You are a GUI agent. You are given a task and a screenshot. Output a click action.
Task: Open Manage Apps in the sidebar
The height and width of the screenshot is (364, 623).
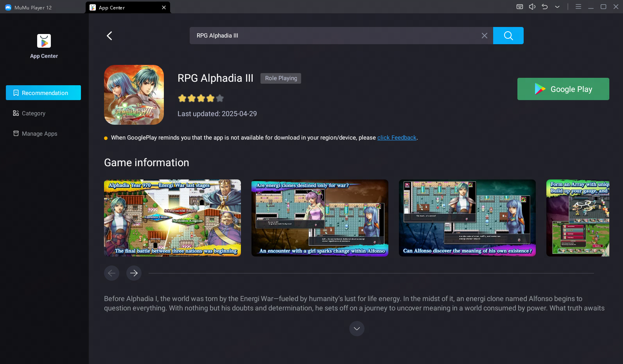coord(43,133)
